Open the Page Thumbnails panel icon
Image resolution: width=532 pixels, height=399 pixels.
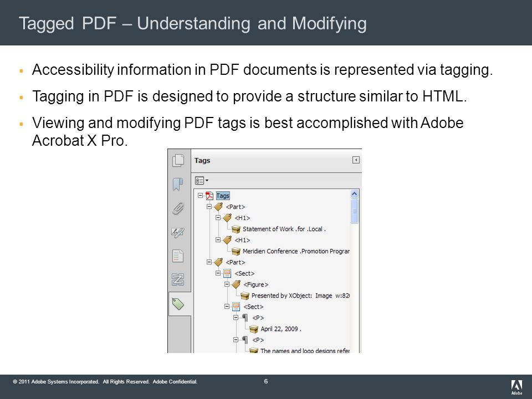(178, 161)
